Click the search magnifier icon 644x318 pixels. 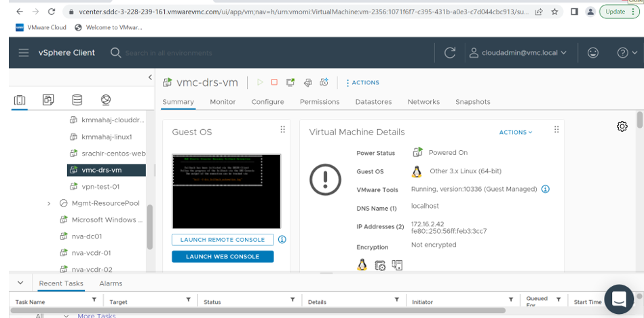(116, 52)
